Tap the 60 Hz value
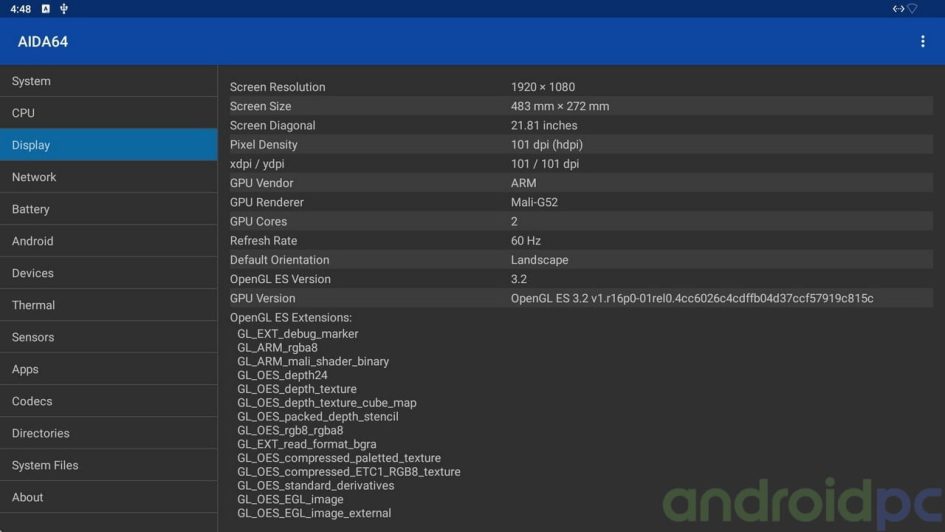The height and width of the screenshot is (532, 945). [x=526, y=240]
